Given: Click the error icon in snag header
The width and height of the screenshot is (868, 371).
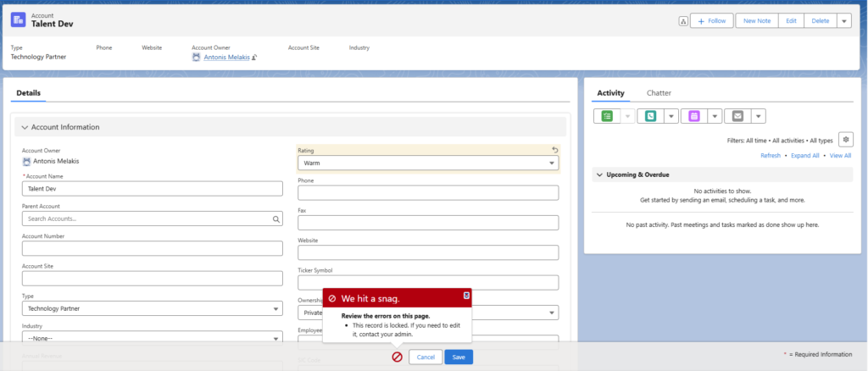Looking at the screenshot, I should (332, 298).
